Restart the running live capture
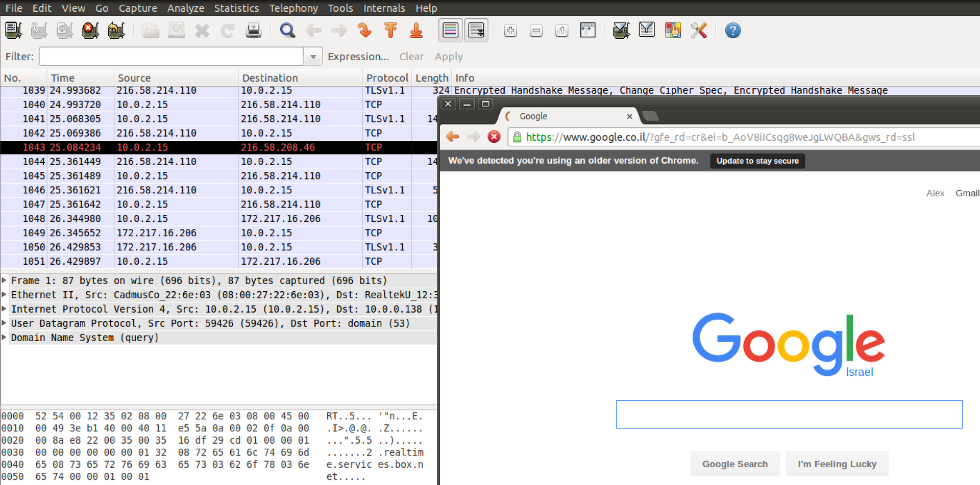Viewport: 980px width, 485px height. 116,31
